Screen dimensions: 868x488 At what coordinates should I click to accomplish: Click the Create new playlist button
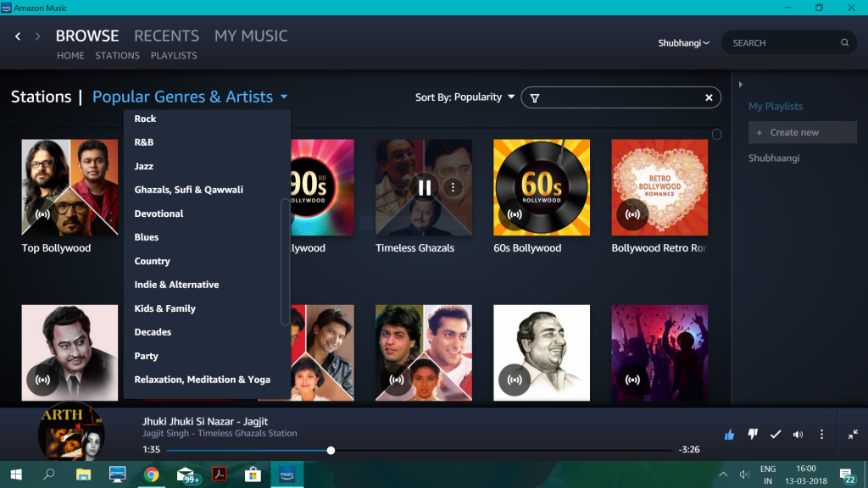[x=802, y=132]
